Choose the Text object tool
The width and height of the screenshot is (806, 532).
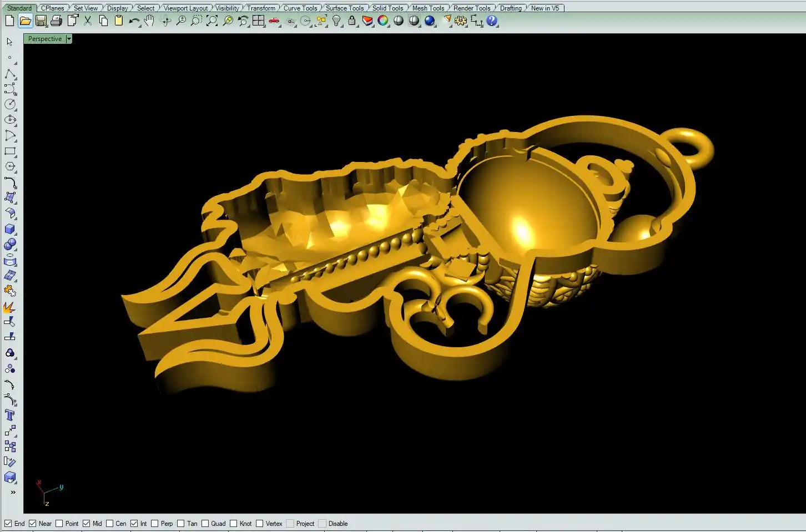(10, 416)
